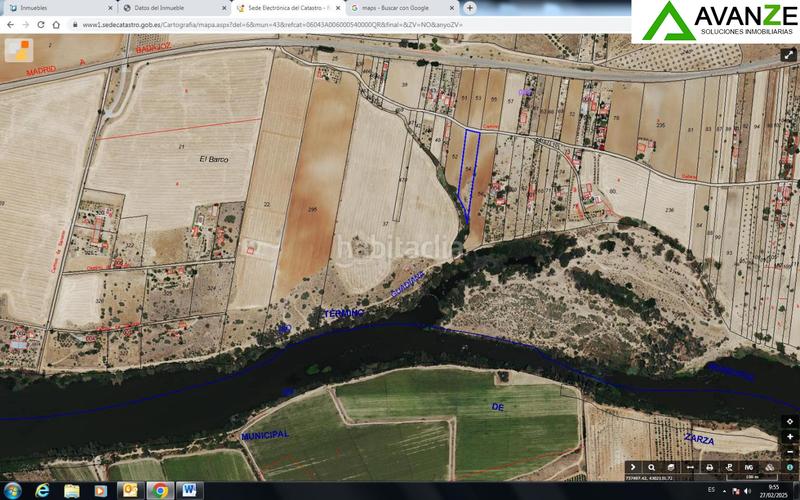Open the teal information circle icon
This screenshot has width=800, height=500.
click(790, 467)
